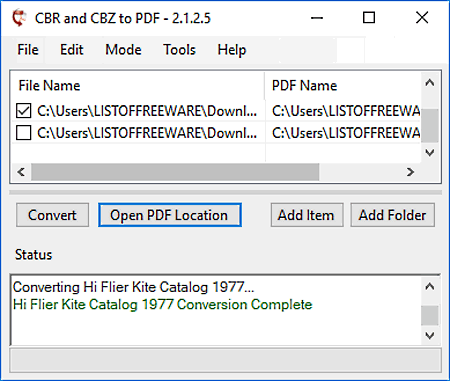Viewport: 450px width, 381px height.
Task: Click the Add Folder button
Action: pos(392,215)
